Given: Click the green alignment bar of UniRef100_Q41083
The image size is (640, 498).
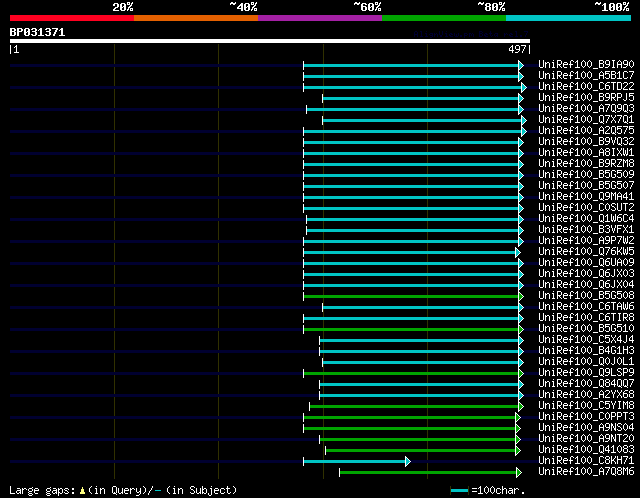Looking at the screenshot, I should tap(423, 451).
